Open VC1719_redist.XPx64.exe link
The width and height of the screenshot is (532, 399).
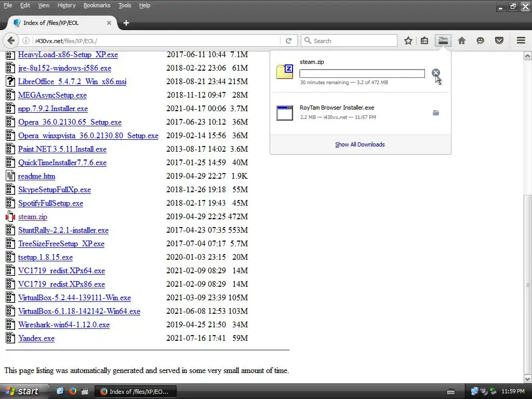[61, 271]
